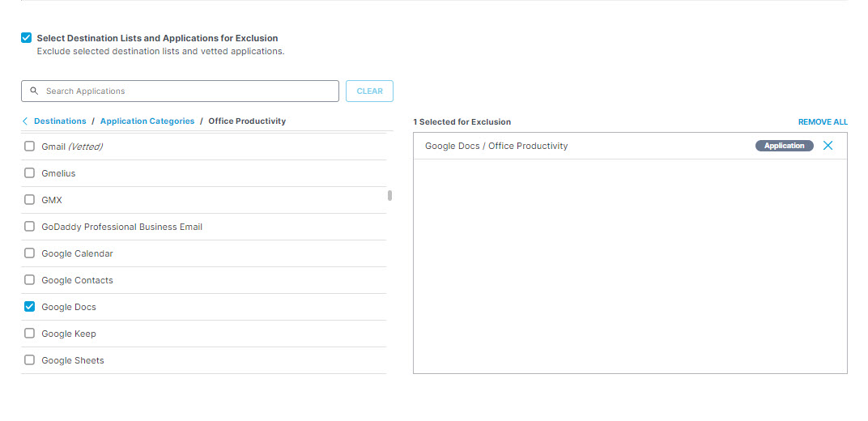Check the Google Calendar checkbox

coord(29,253)
